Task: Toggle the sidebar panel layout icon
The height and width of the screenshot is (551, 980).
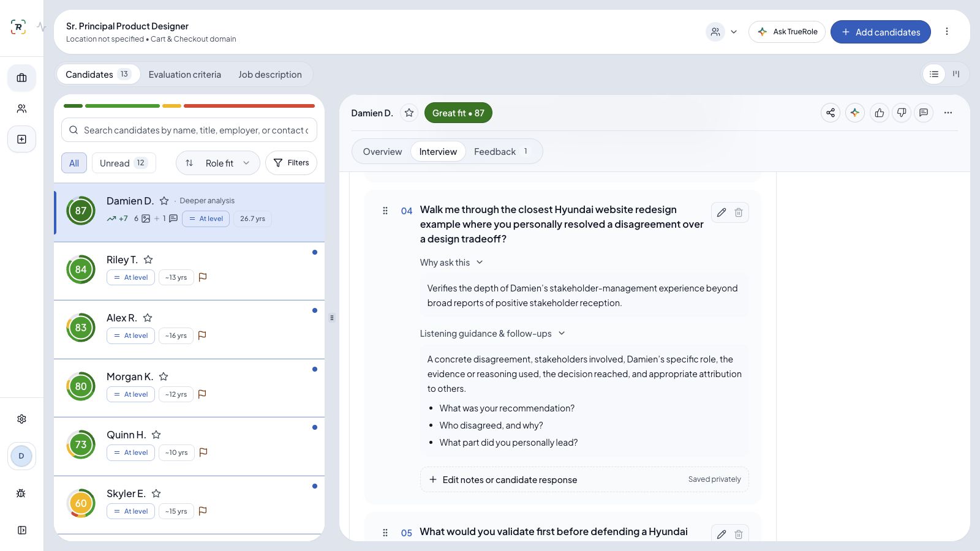Action: click(x=21, y=530)
